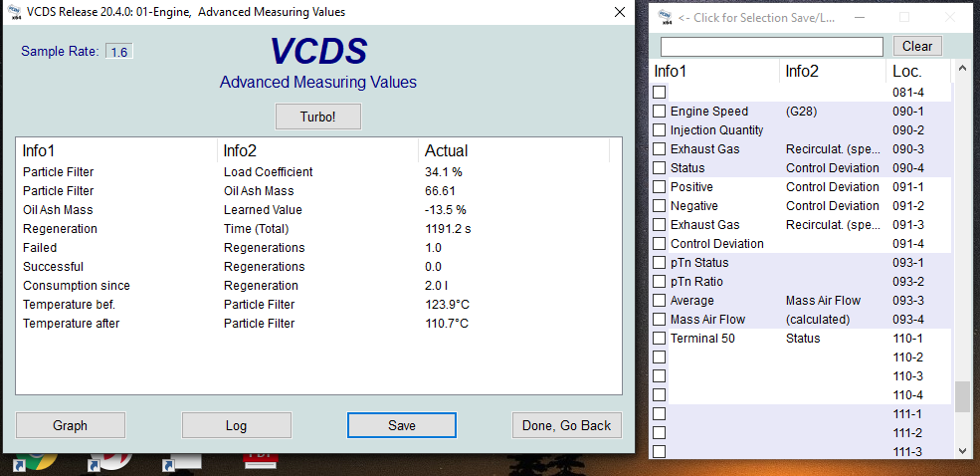
Task: Click Done, Go Back
Action: tap(566, 425)
